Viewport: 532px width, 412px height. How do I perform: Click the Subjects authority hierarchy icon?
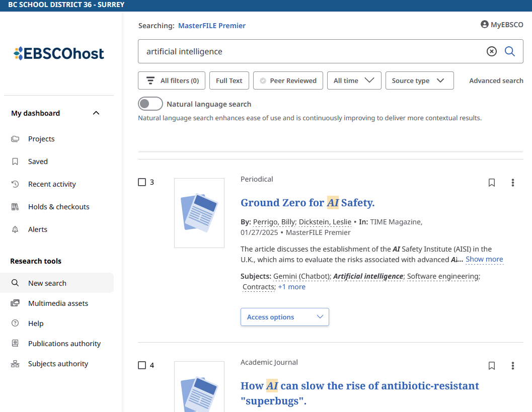point(15,364)
